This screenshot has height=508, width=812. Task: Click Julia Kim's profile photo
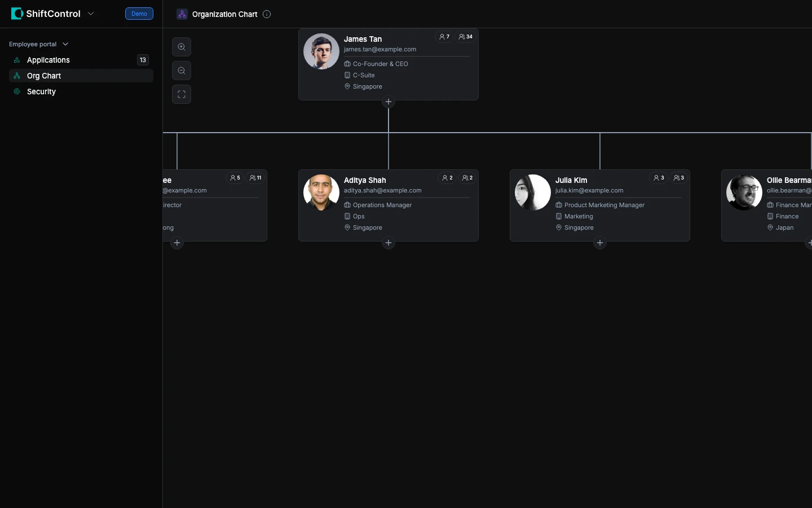coord(533,192)
